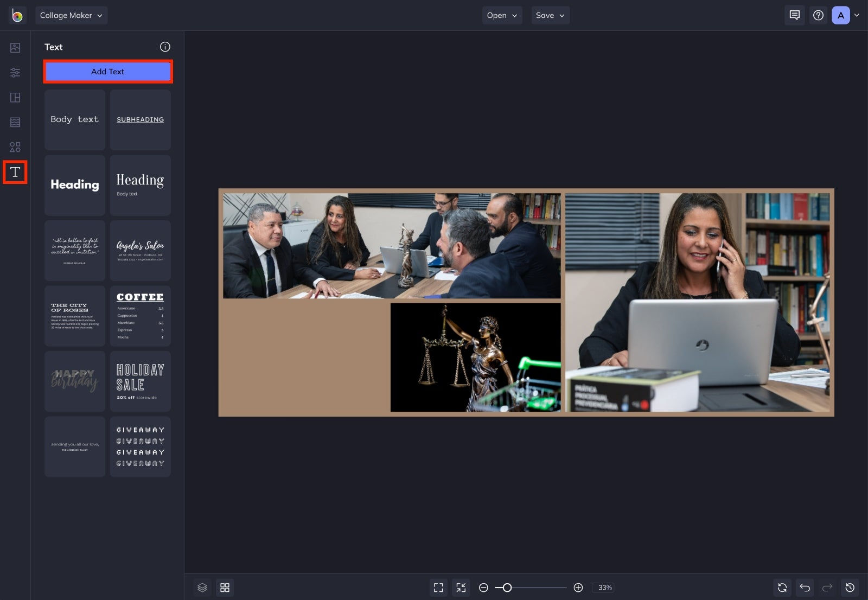The height and width of the screenshot is (600, 868).
Task: Choose the Body text preset
Action: pos(75,120)
